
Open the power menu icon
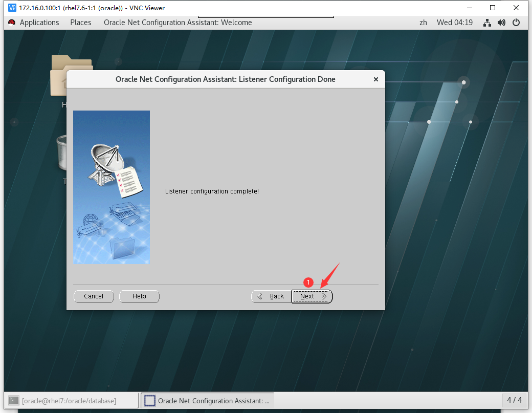click(x=516, y=23)
